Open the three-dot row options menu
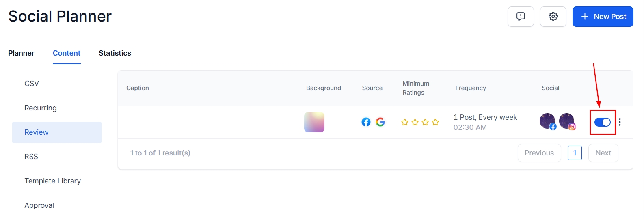 point(620,122)
